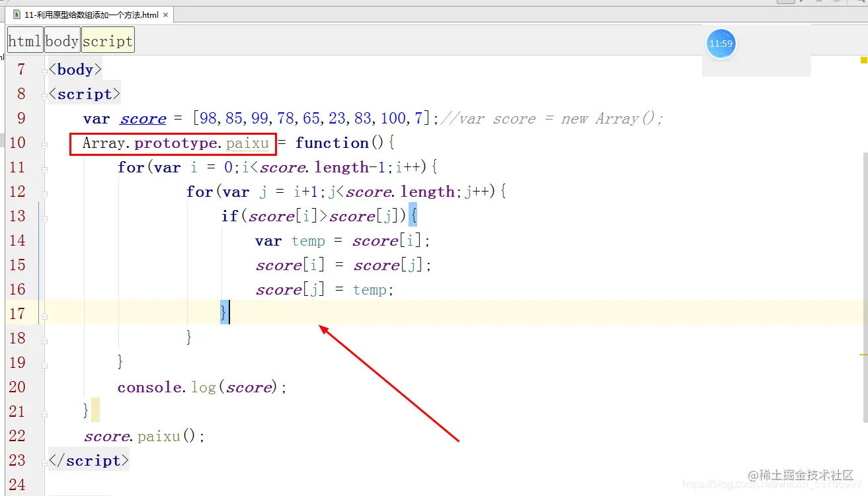Click line number 18 in gutter
The height and width of the screenshot is (496, 868).
point(18,338)
